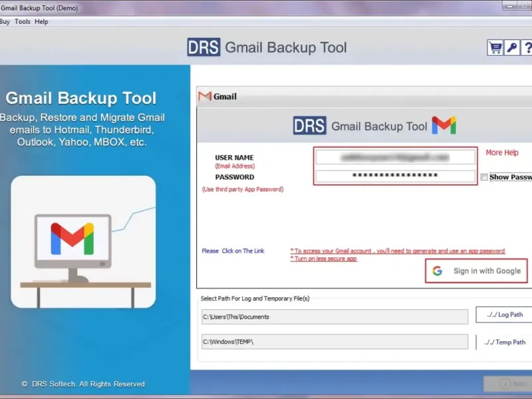Click the Please Click on The Link text
The image size is (532, 399).
pyautogui.click(x=233, y=251)
